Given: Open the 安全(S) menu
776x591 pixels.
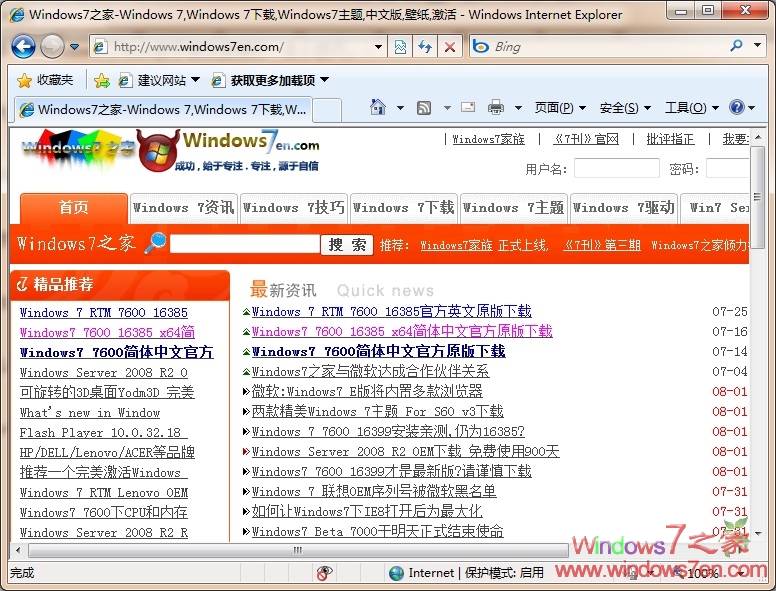Looking at the screenshot, I should click(625, 107).
